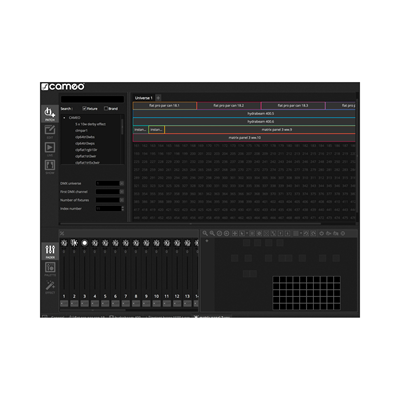Viewport: 400px width, 400px height.
Task: Select the flat pro par can 18.3 patch block
Action: (293, 106)
